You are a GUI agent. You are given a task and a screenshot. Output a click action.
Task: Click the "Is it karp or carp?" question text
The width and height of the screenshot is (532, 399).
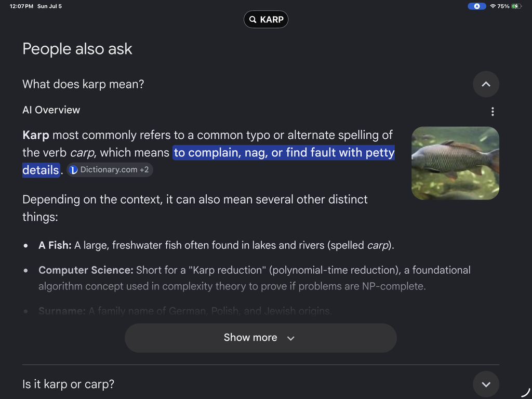(x=68, y=384)
